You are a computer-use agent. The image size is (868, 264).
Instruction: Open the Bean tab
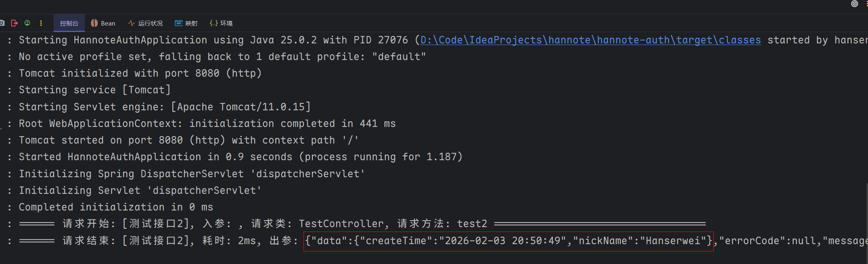(103, 23)
